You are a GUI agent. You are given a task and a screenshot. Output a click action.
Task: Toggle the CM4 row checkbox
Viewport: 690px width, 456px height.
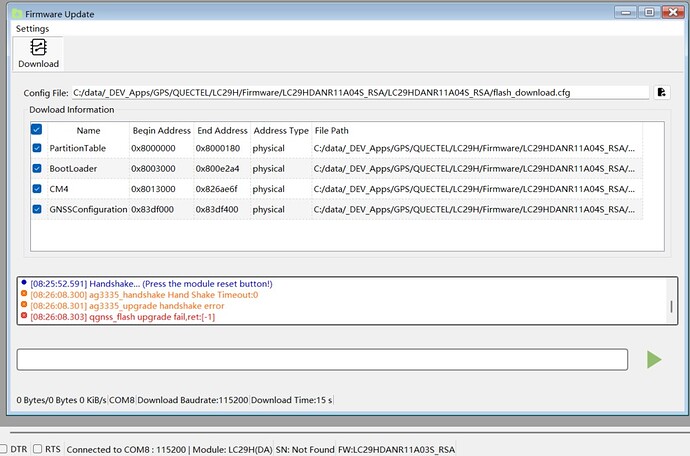(x=37, y=189)
